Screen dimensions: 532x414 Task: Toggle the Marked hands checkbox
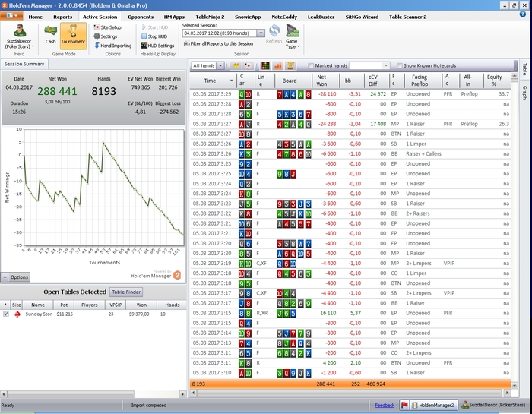coord(310,65)
